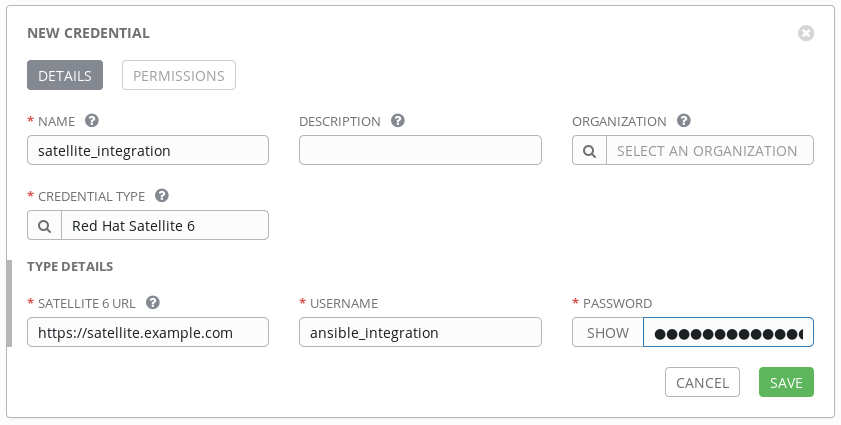This screenshot has width=841, height=425.
Task: Select the Username field with ansible_integration
Action: (x=420, y=332)
